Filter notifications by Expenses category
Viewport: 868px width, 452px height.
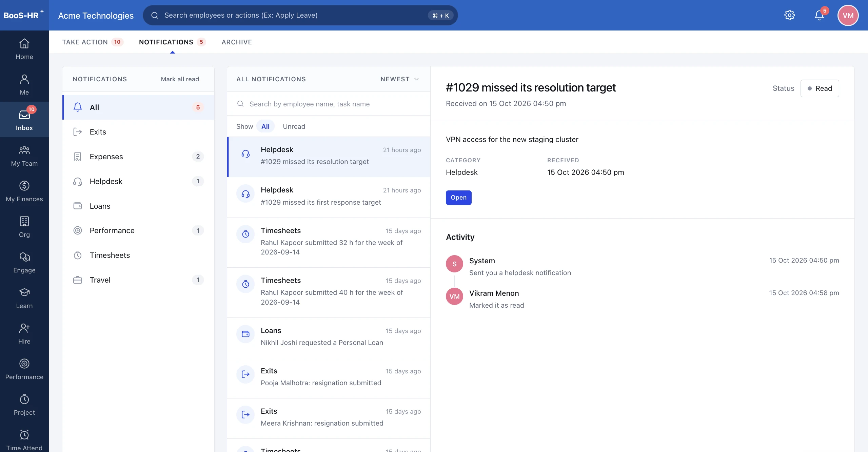pos(138,157)
